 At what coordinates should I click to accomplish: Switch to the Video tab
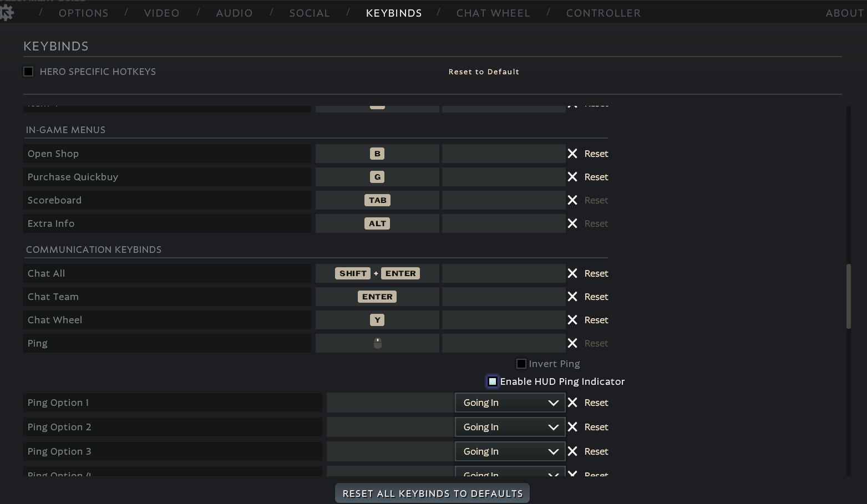(162, 13)
